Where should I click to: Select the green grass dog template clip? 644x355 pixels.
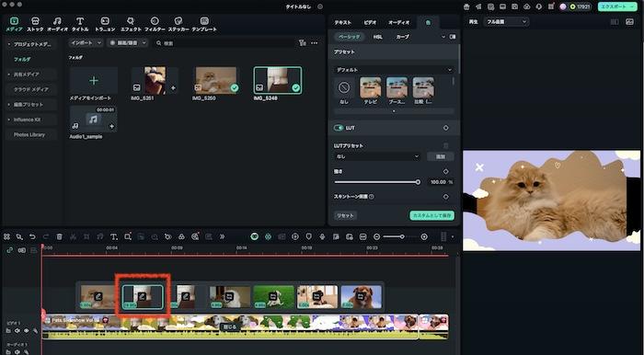(274, 297)
